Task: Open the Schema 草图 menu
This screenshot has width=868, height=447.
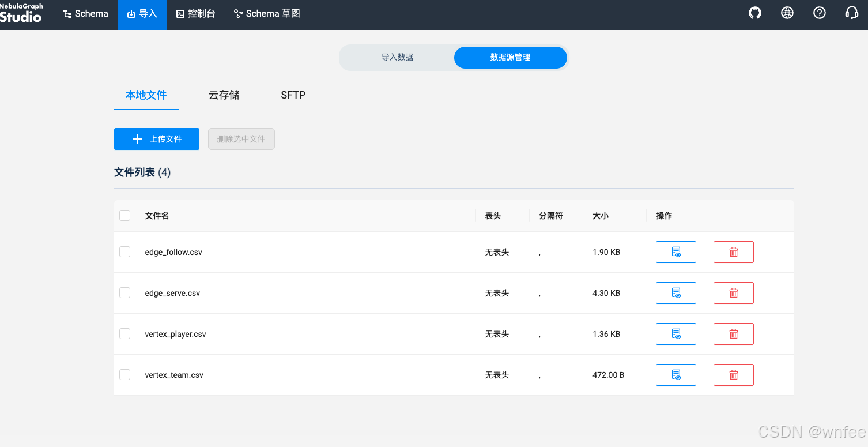Action: coord(267,14)
